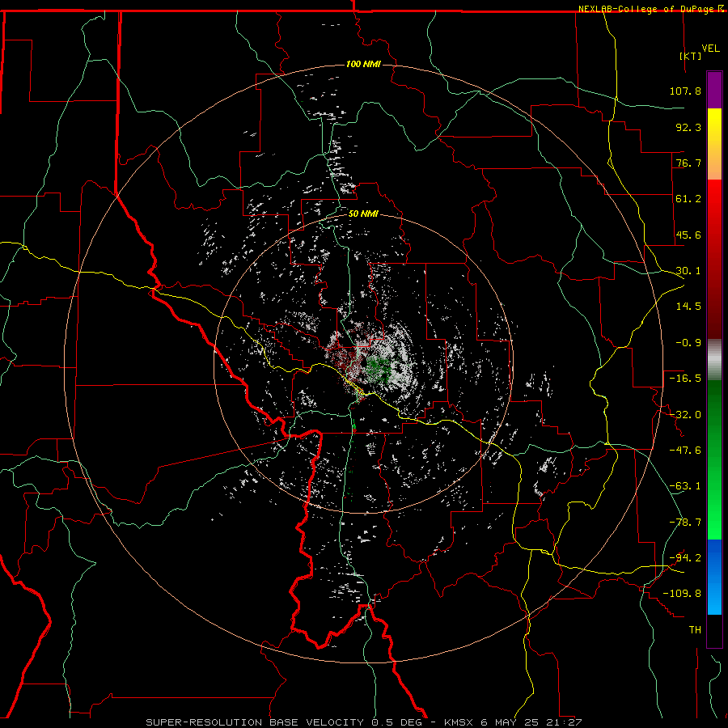728x728 pixels.
Task: Select the -94.2 scale value
Action: [x=685, y=558]
